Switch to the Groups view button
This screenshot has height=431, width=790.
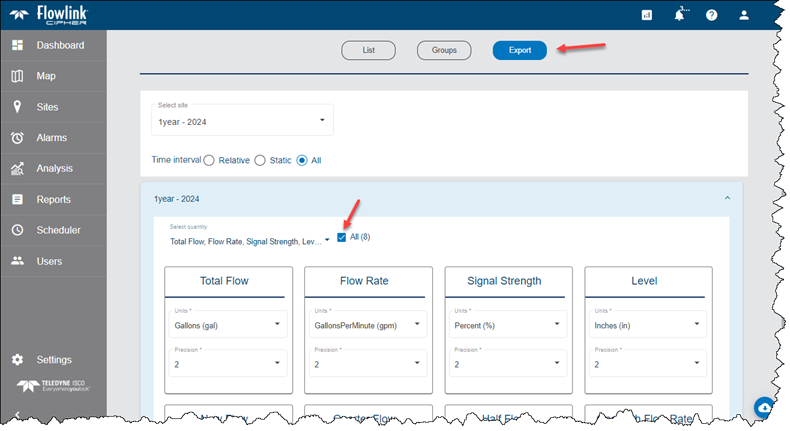pos(444,50)
